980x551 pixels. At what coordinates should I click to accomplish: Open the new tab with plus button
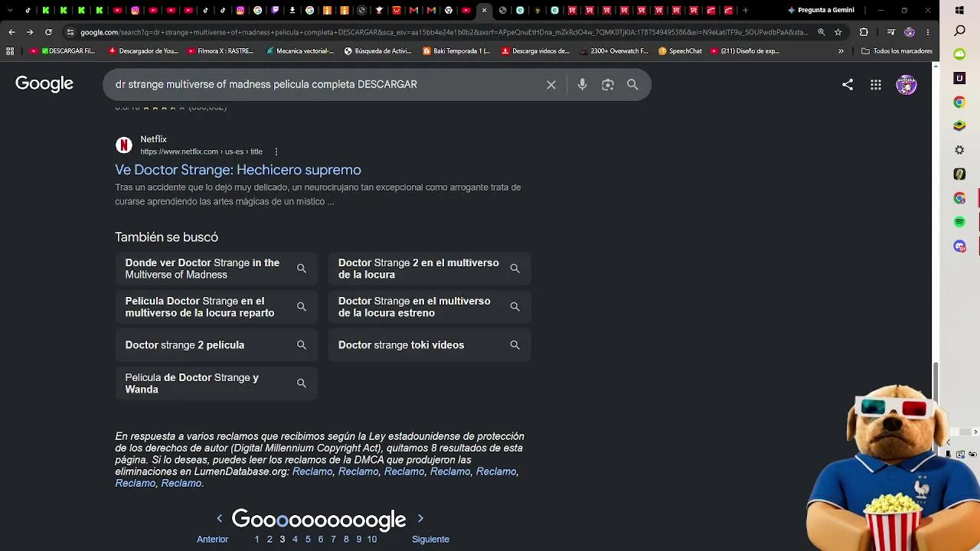tap(746, 11)
